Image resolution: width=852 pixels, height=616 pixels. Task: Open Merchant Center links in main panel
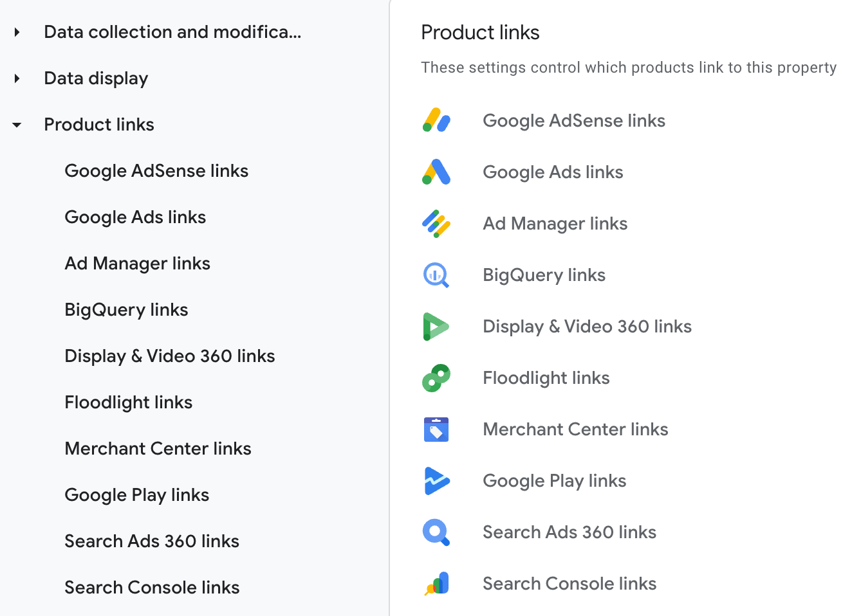coord(575,430)
